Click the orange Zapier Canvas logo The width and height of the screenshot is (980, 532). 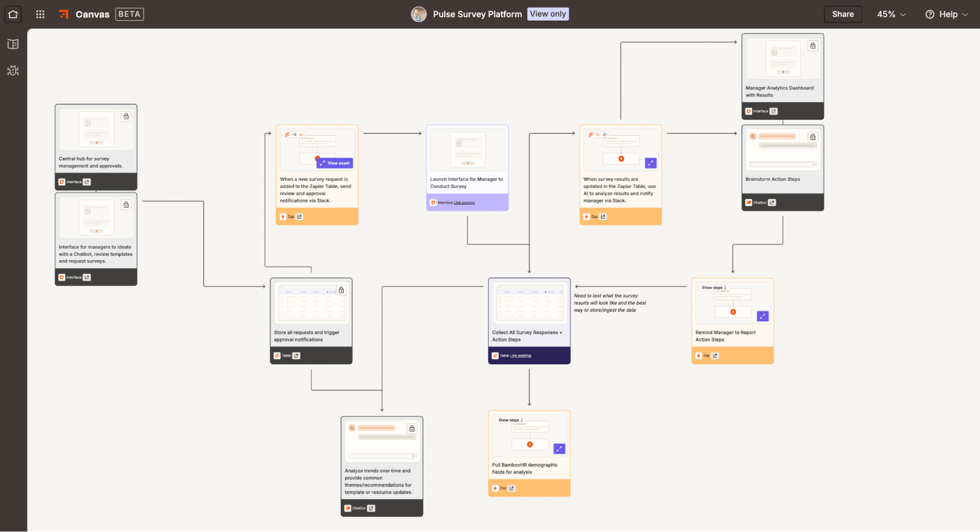64,14
